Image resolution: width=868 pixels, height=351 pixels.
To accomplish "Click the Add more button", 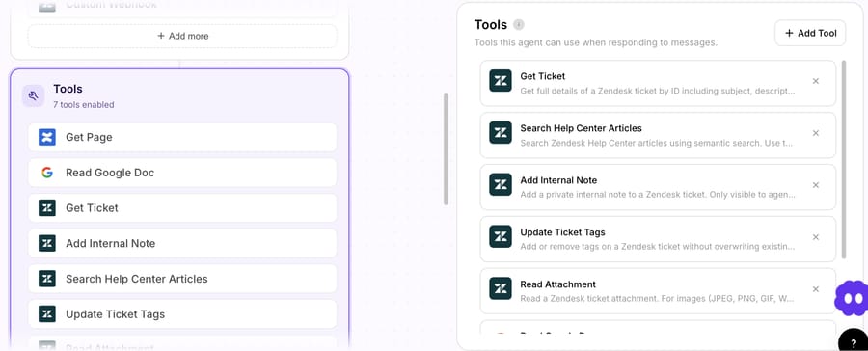I will click(x=182, y=36).
